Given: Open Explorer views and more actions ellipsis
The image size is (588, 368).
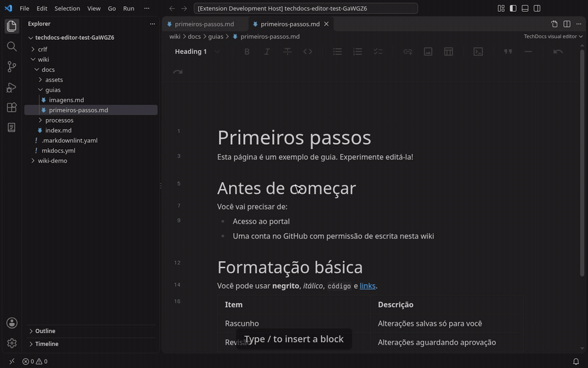Looking at the screenshot, I should pos(153,24).
